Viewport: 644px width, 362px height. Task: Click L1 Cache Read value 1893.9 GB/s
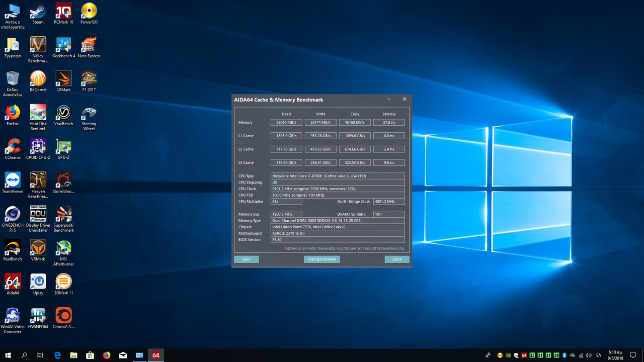(286, 136)
